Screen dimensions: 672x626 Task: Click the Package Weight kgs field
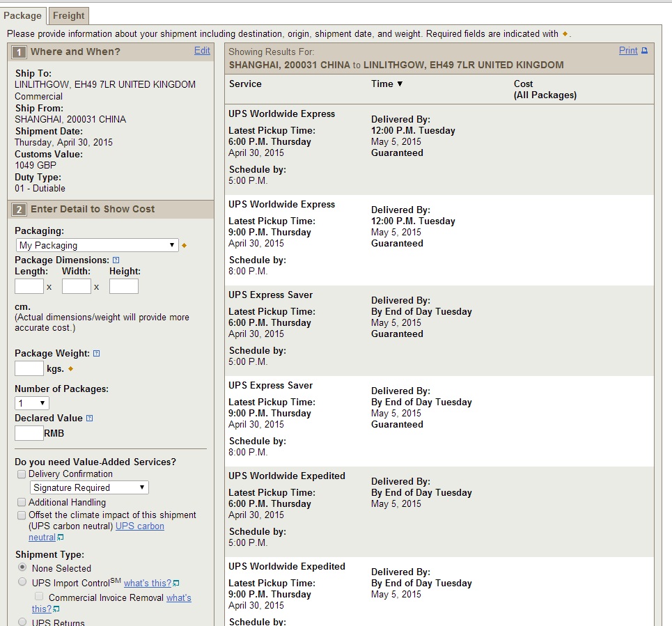pos(29,368)
